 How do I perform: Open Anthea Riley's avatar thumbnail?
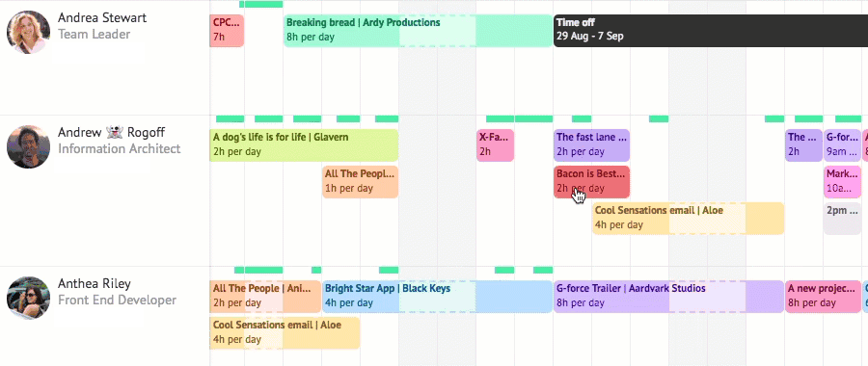click(x=28, y=298)
